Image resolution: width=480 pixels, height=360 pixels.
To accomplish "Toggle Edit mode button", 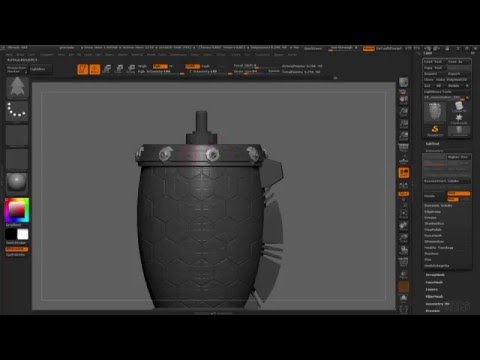I will (83, 69).
